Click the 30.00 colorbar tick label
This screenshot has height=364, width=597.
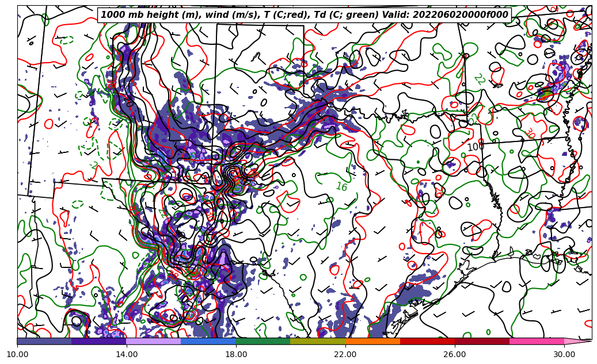564,355
